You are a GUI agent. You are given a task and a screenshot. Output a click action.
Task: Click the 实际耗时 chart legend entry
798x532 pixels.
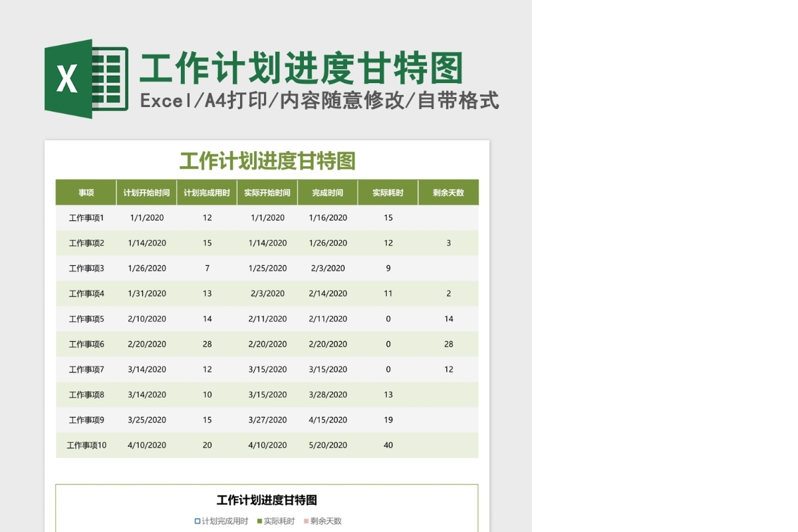pyautogui.click(x=276, y=521)
